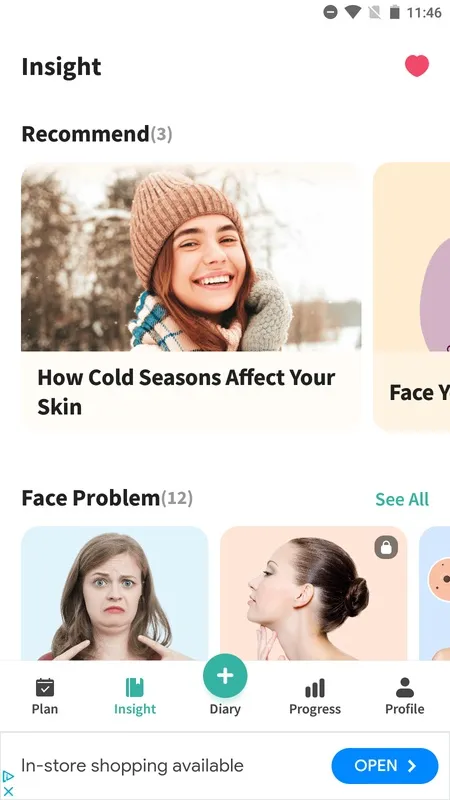The width and height of the screenshot is (450, 800).
Task: Tap the lock icon on neck exercise card
Action: [386, 547]
